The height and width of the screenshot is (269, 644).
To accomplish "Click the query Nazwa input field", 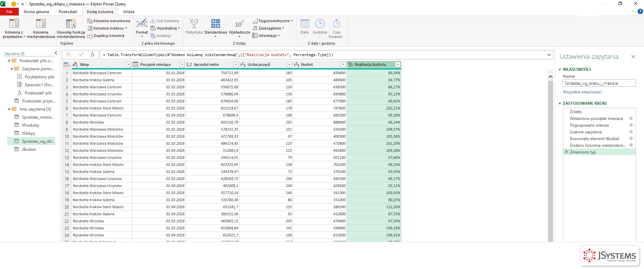I will 599,83.
